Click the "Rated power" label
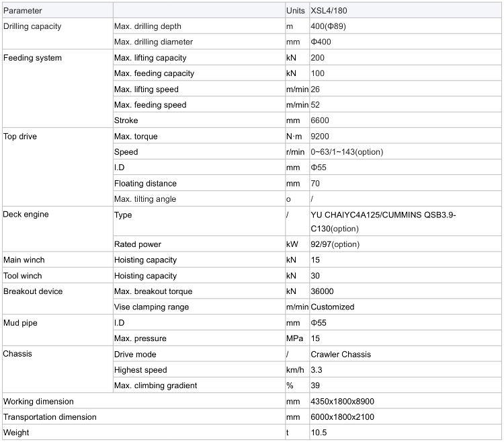The width and height of the screenshot is (504, 442). tap(138, 244)
